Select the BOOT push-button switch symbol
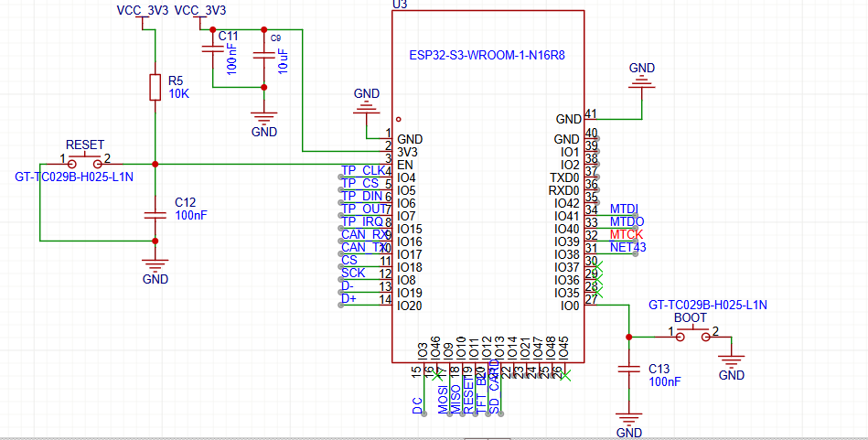 point(692,336)
